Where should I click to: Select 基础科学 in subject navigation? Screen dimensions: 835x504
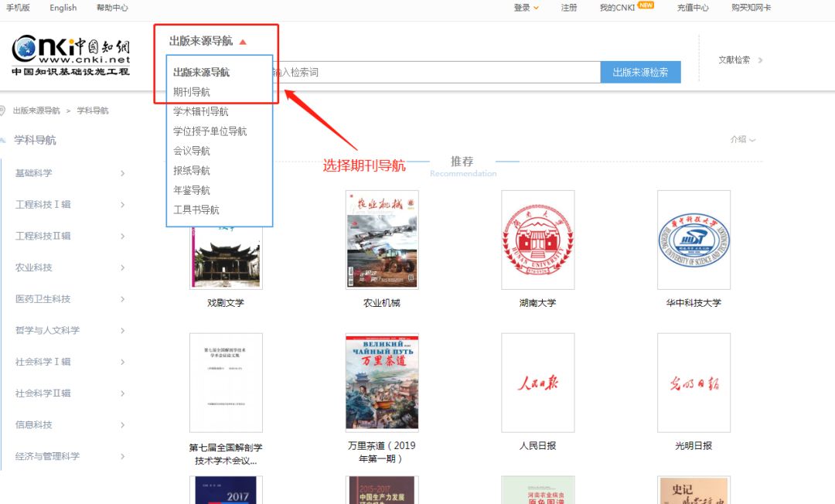33,173
